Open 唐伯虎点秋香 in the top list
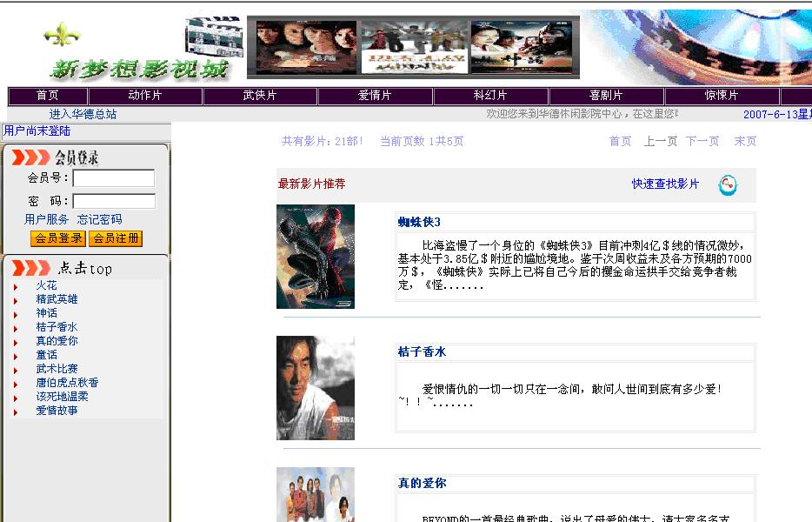 pos(67,383)
